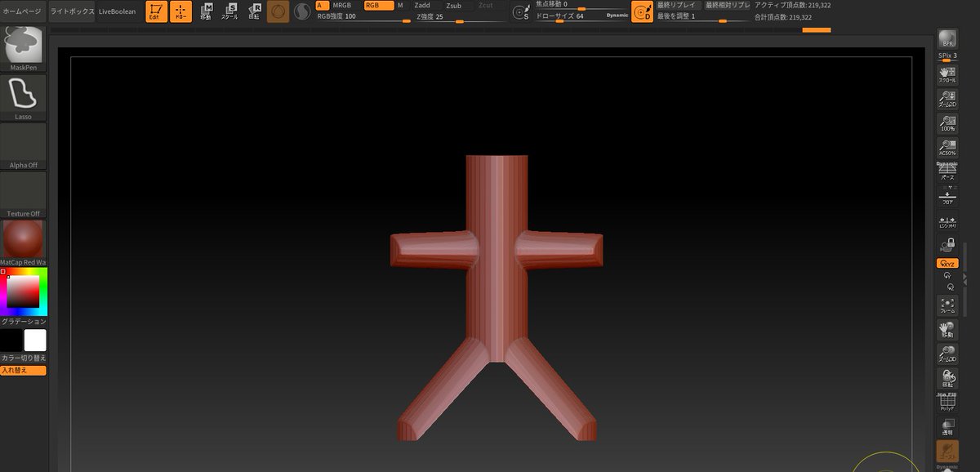This screenshot has width=980, height=472.
Task: Select the Rotate (回転) tool in top bar
Action: (253, 11)
